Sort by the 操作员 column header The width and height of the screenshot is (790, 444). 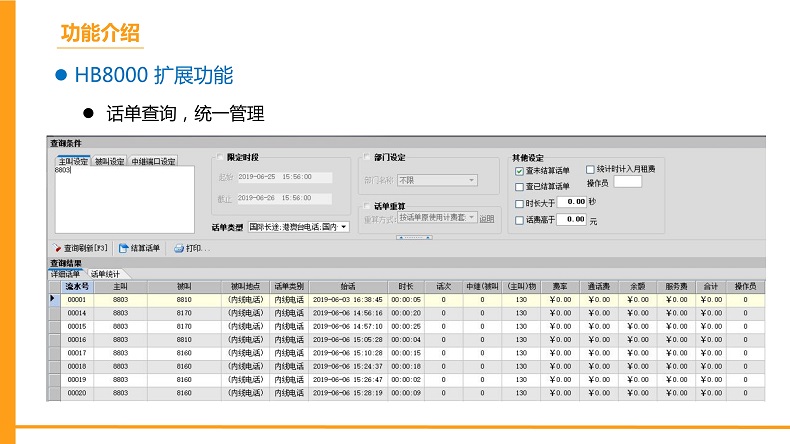[x=745, y=287]
